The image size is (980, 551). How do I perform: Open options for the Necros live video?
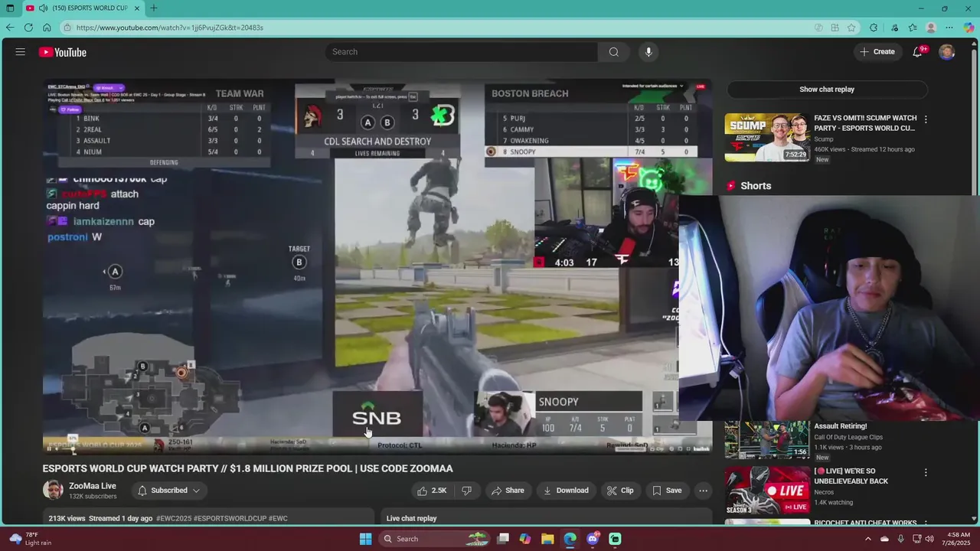926,473
